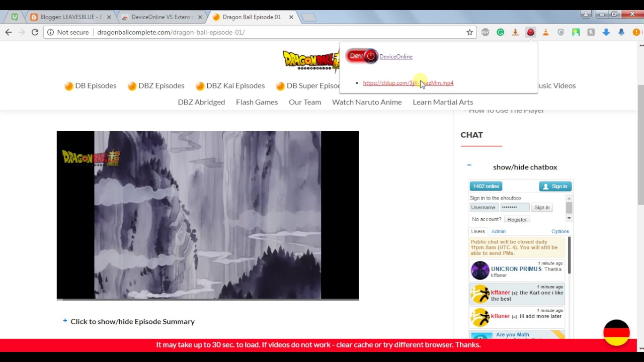
Task: Click the VLC cone extension icon
Action: click(x=545, y=32)
